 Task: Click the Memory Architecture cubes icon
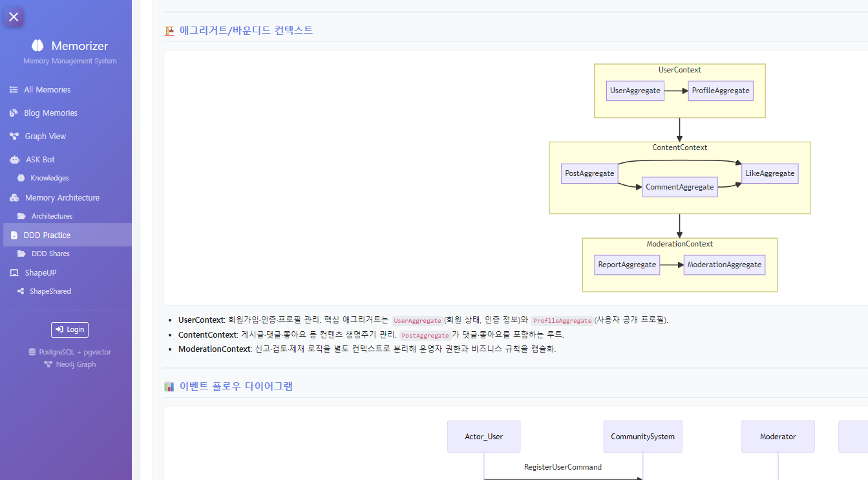[14, 198]
